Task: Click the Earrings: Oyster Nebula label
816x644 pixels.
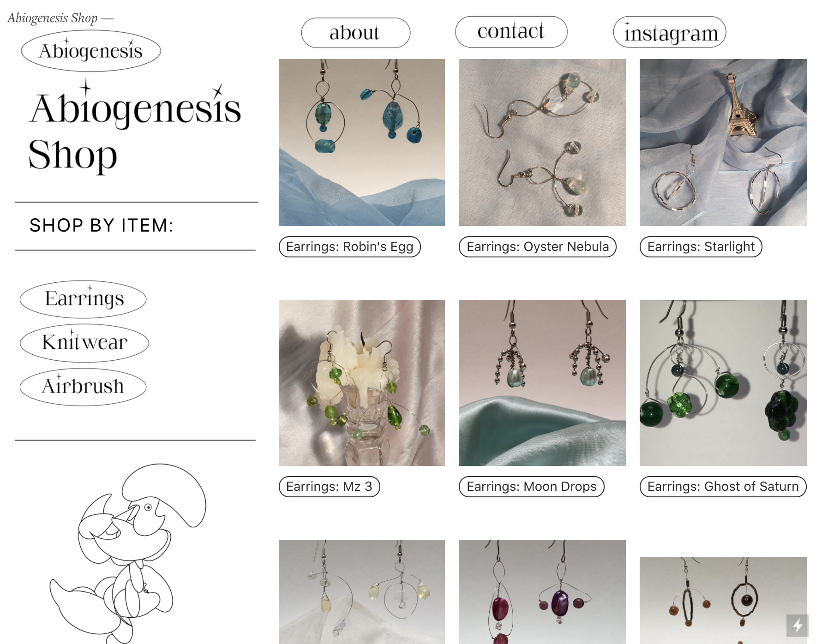Action: 538,247
